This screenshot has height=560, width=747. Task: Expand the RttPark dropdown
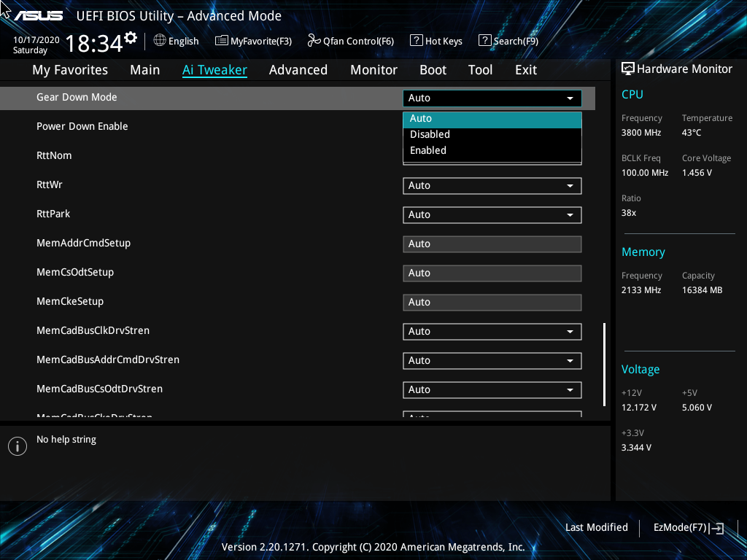click(x=492, y=215)
